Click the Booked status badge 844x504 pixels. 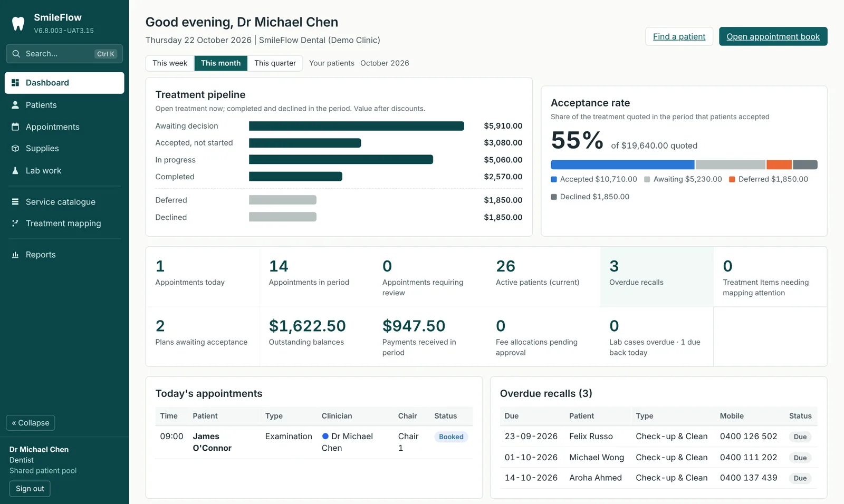click(x=451, y=437)
